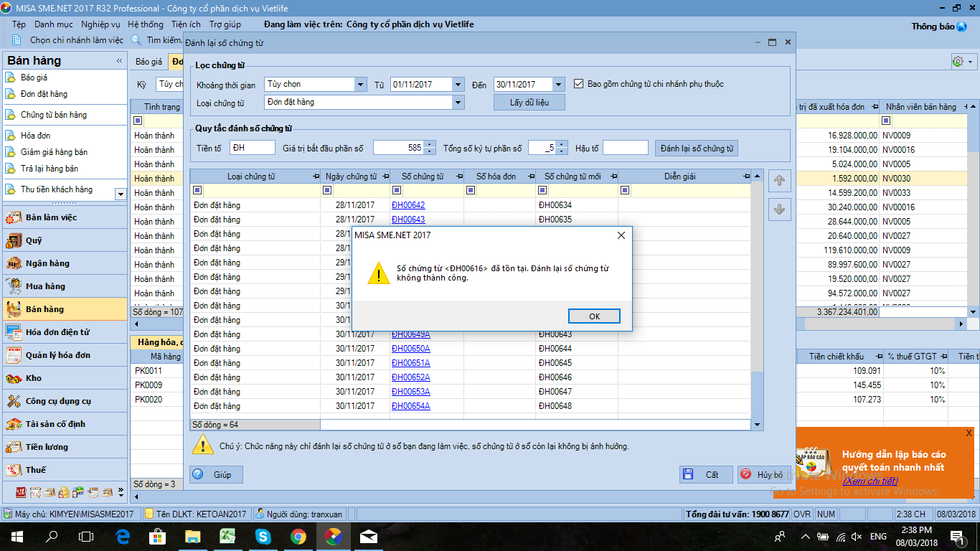This screenshot has height=551, width=980.
Task: Open File Explorer from the taskbar
Action: coord(192,536)
